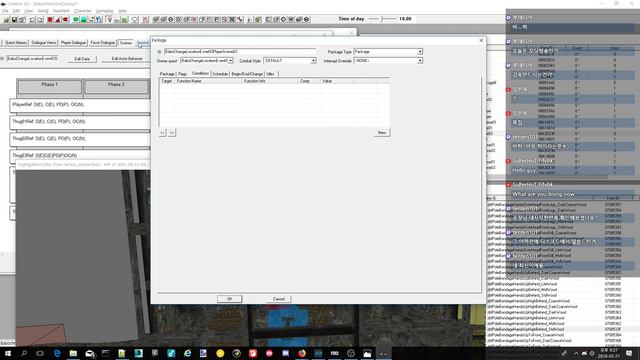
Task: Open the Idles tab
Action: pos(271,74)
